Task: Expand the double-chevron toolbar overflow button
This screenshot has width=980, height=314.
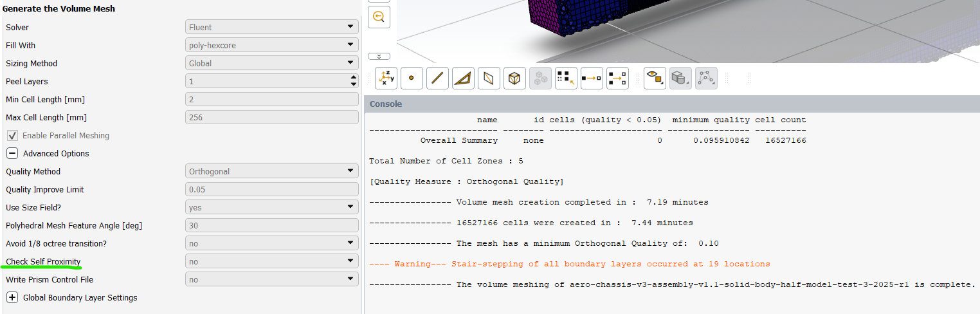Action: click(x=379, y=56)
